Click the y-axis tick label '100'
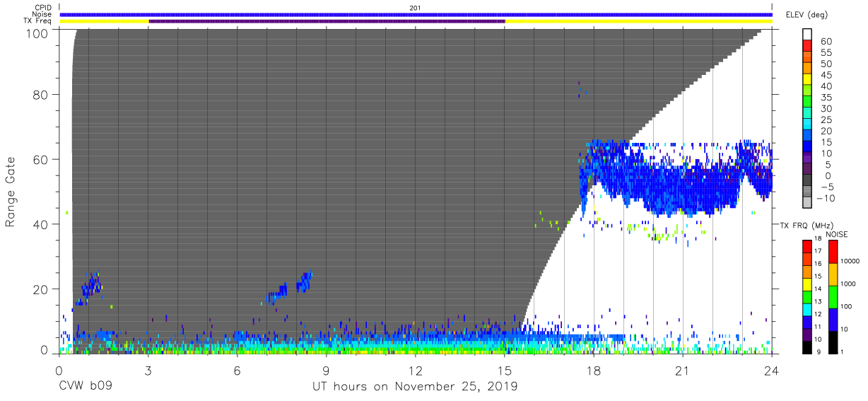Viewport: 868px width, 401px height. coord(37,33)
